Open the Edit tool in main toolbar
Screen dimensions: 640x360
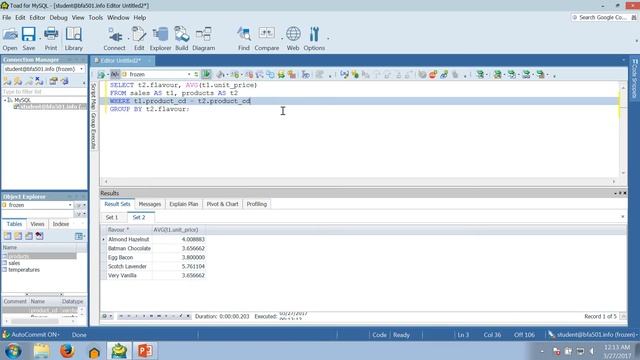tap(139, 39)
